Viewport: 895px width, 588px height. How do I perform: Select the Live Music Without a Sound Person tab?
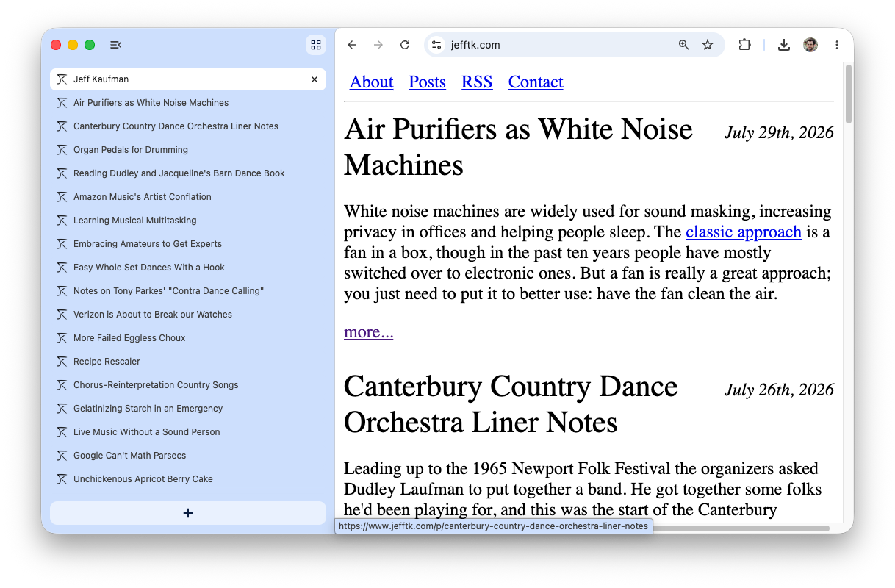pyautogui.click(x=188, y=432)
